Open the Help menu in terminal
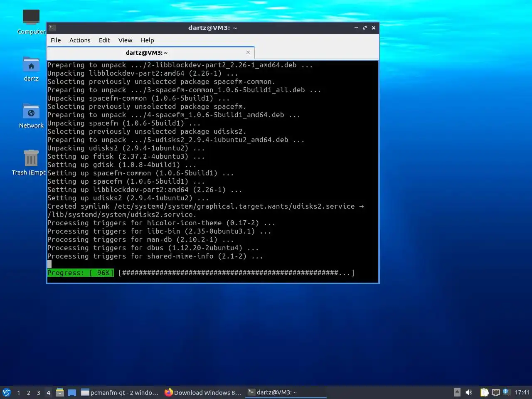This screenshot has height=399, width=532. (x=147, y=40)
